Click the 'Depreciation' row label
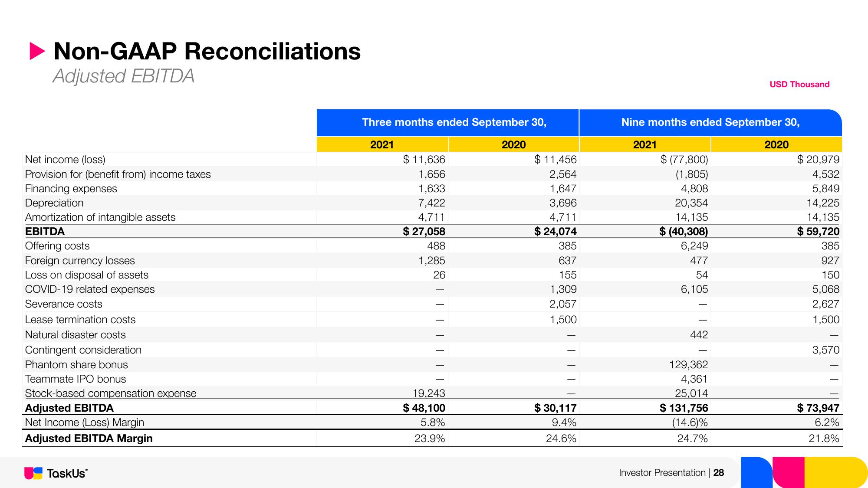The image size is (868, 488). (x=54, y=203)
